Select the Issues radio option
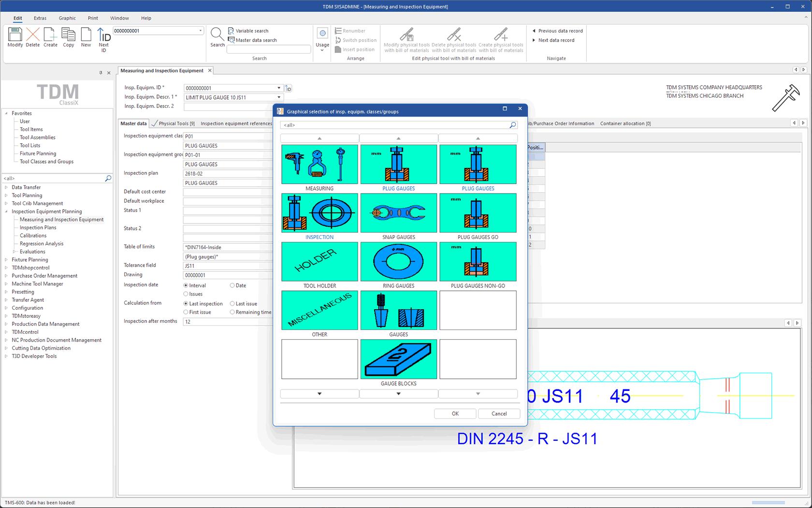The height and width of the screenshot is (508, 812). point(186,294)
